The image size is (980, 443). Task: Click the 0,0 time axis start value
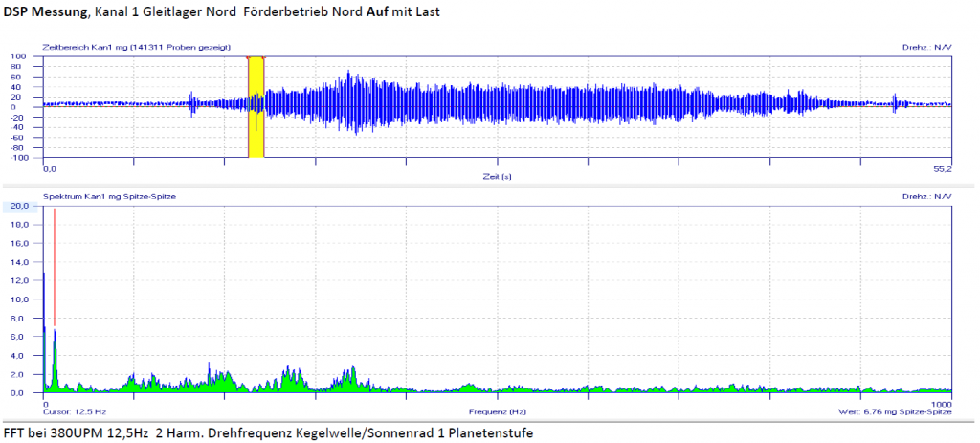[50, 169]
